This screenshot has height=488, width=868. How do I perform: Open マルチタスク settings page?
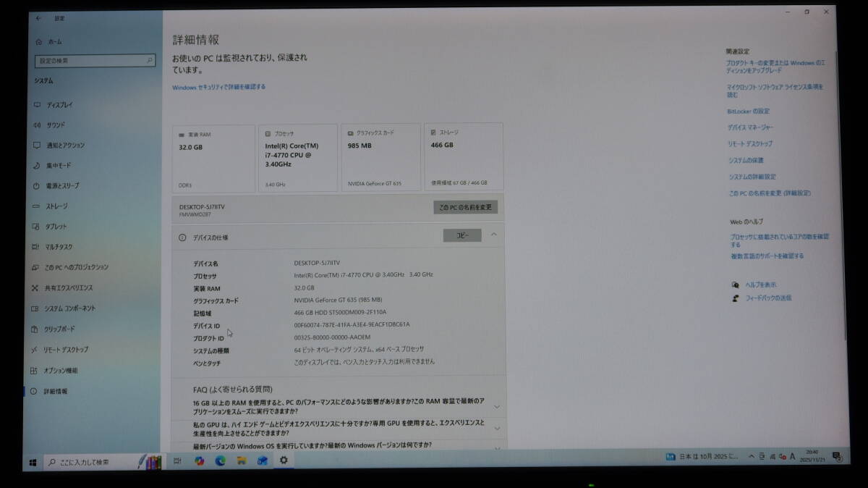pyautogui.click(x=53, y=247)
